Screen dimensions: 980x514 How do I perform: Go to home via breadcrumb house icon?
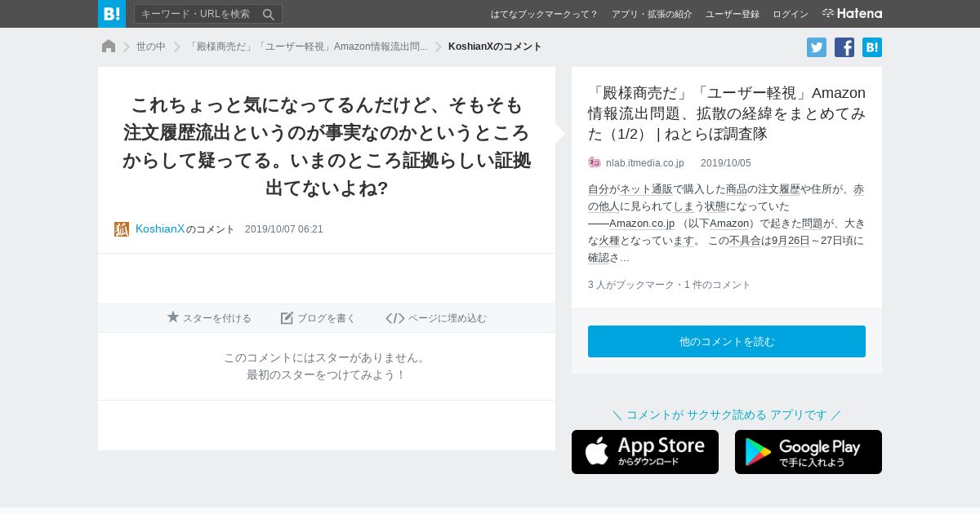pos(109,47)
